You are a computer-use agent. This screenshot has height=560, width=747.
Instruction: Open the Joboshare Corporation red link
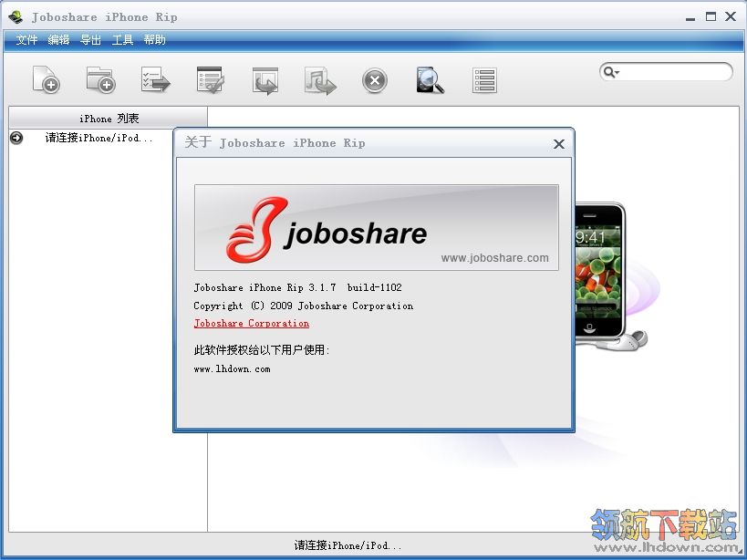click(x=252, y=324)
